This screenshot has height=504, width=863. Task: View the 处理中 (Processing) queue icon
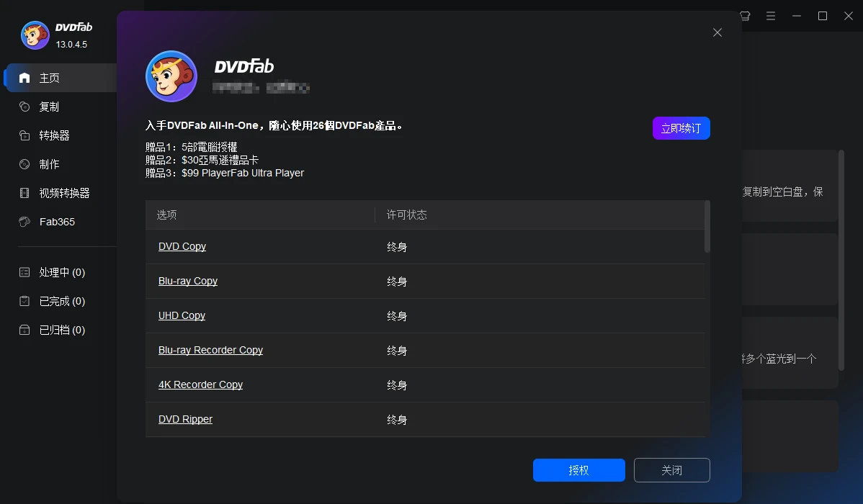click(x=24, y=272)
